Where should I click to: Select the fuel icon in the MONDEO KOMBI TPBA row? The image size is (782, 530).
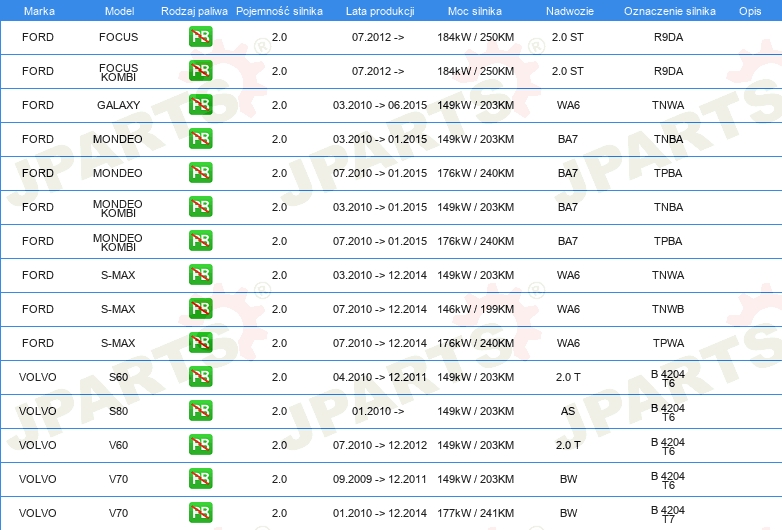[x=200, y=240]
